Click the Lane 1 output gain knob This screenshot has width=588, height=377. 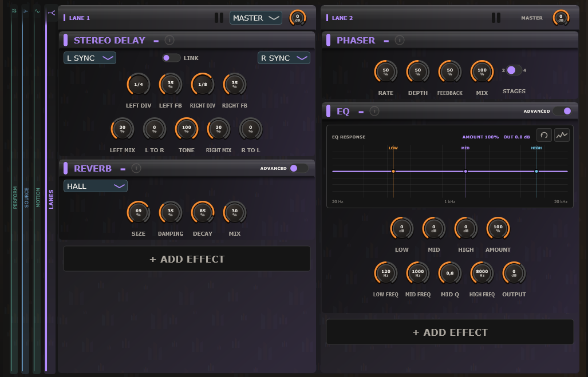(298, 18)
